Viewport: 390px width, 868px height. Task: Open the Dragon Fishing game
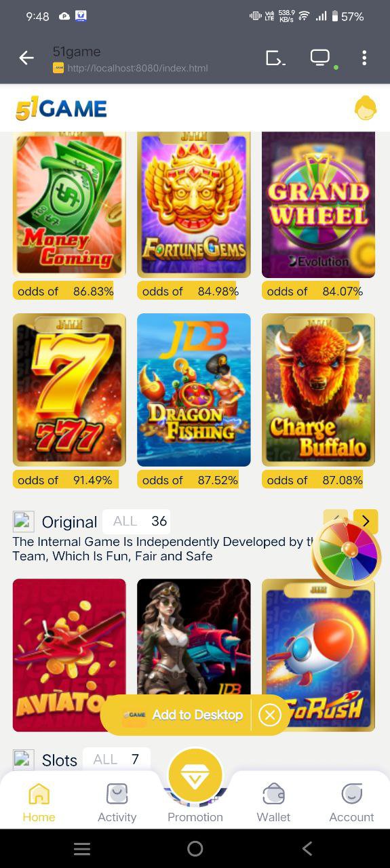194,390
